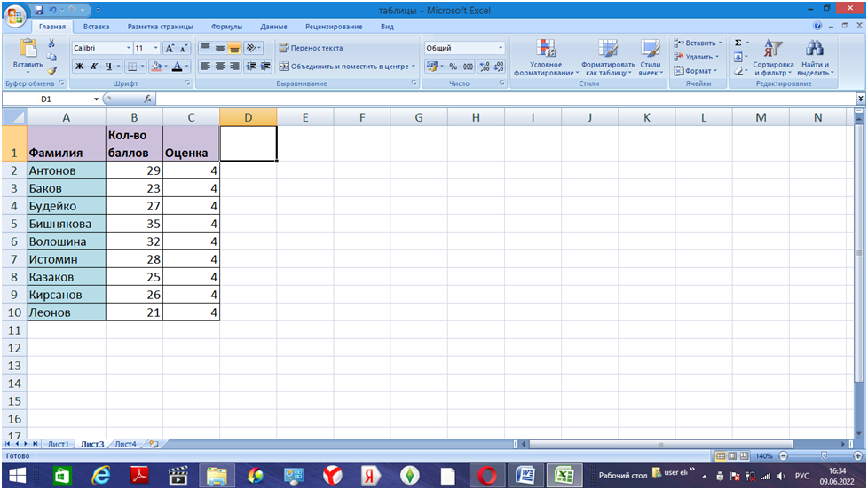The image size is (868, 490).
Task: Click Вставить in the Ячейки group
Action: click(x=698, y=43)
